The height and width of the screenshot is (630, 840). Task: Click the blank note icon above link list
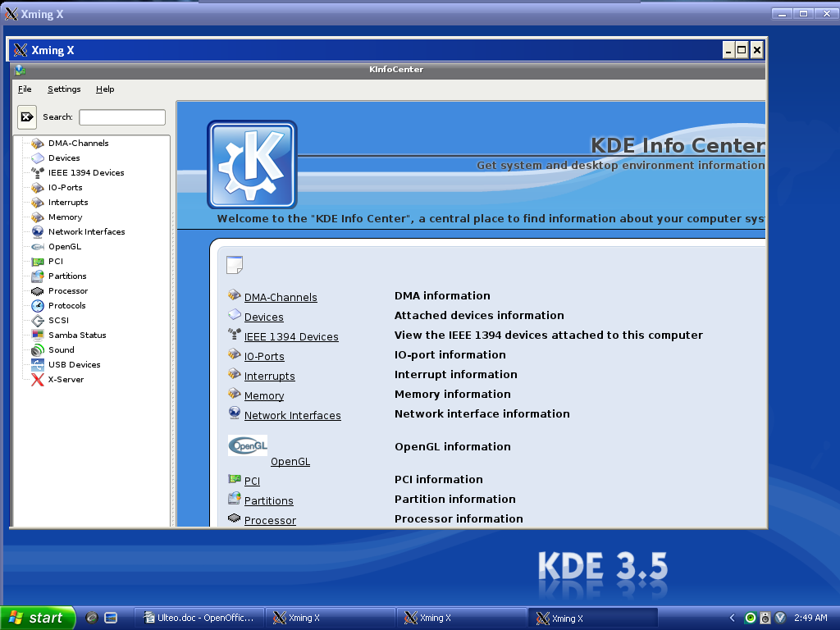[x=235, y=265]
